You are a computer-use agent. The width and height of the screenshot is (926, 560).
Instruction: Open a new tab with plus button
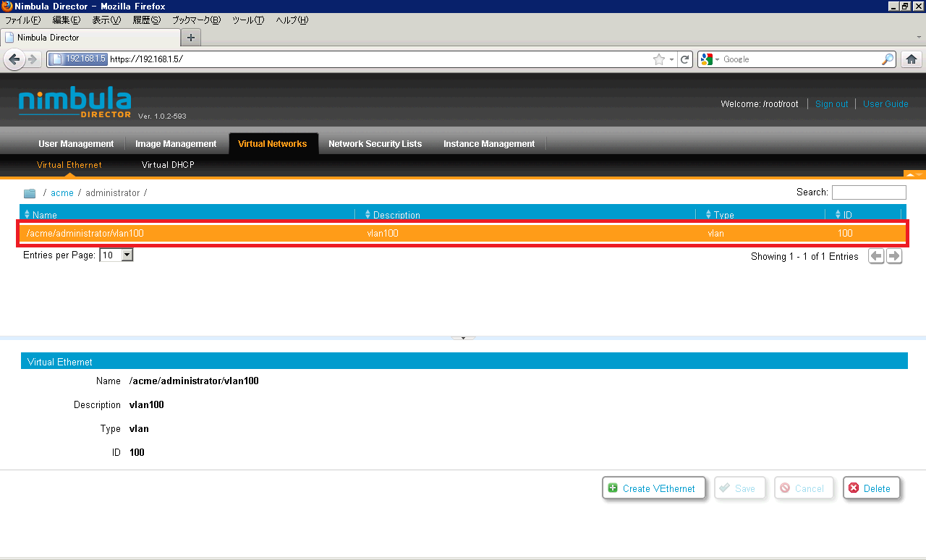point(191,38)
